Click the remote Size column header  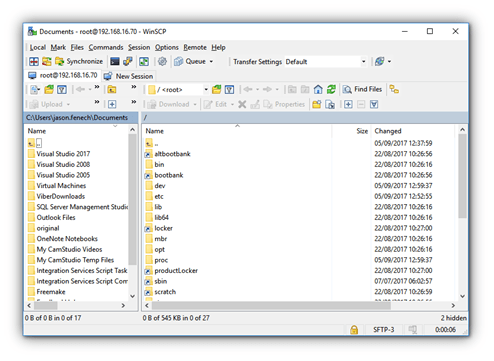[x=352, y=131]
